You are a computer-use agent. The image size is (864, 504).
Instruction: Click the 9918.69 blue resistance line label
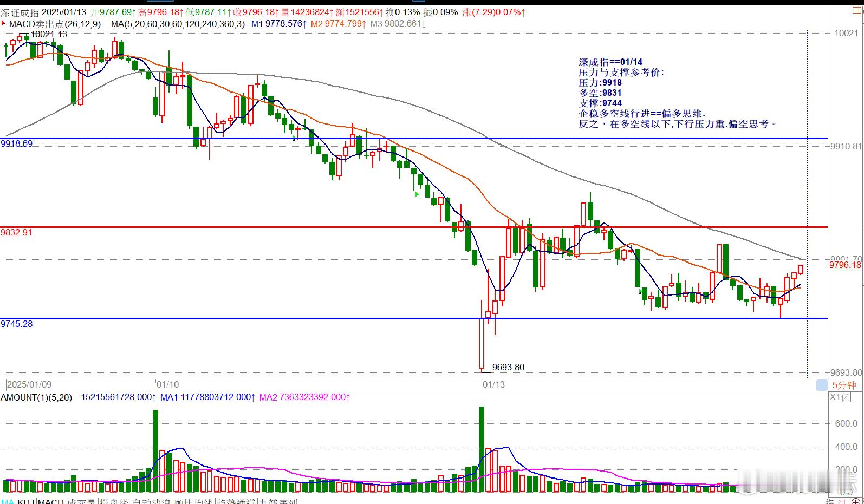17,144
